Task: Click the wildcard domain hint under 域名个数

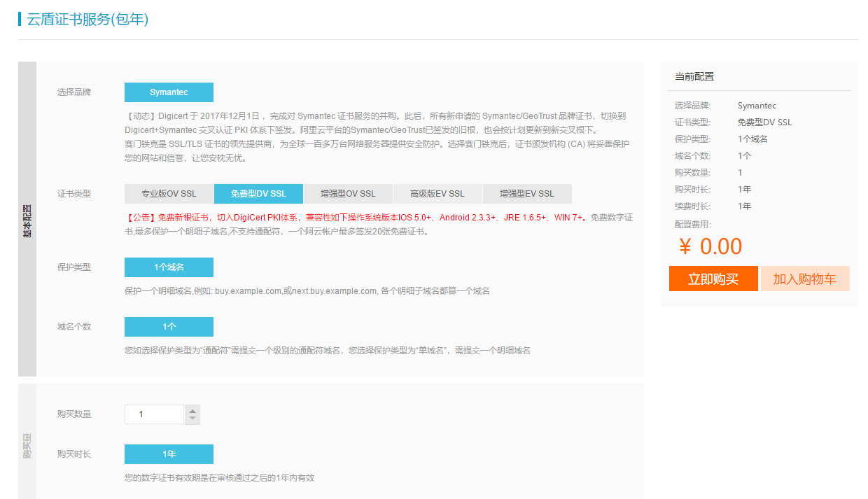Action: [x=328, y=350]
